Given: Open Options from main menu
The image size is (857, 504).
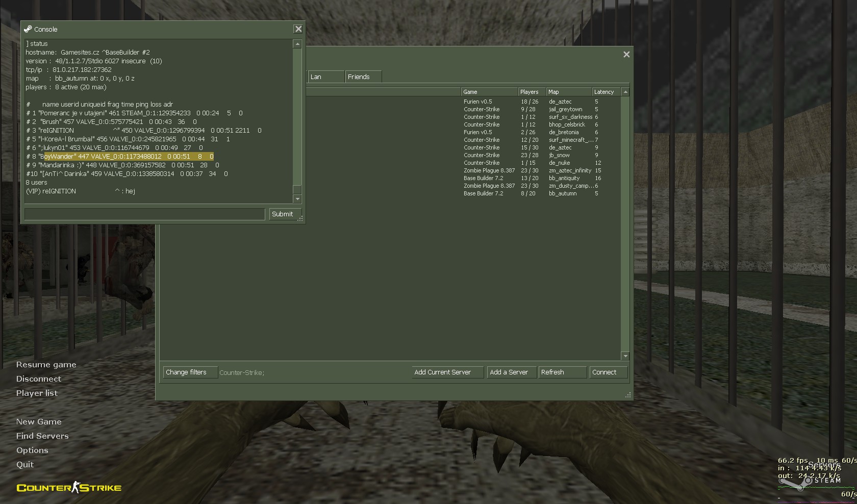Looking at the screenshot, I should coord(32,450).
